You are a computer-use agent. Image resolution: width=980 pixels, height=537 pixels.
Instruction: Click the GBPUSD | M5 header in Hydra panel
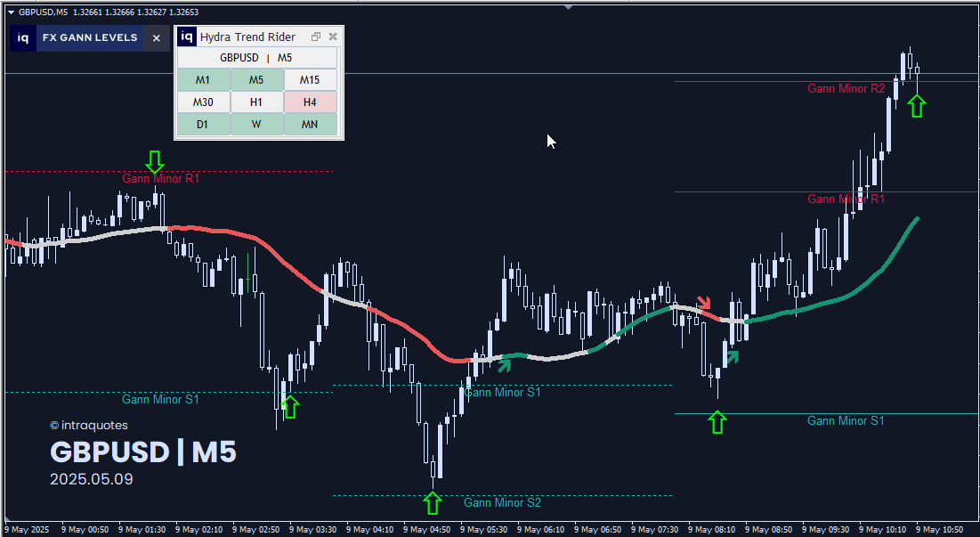click(x=257, y=58)
